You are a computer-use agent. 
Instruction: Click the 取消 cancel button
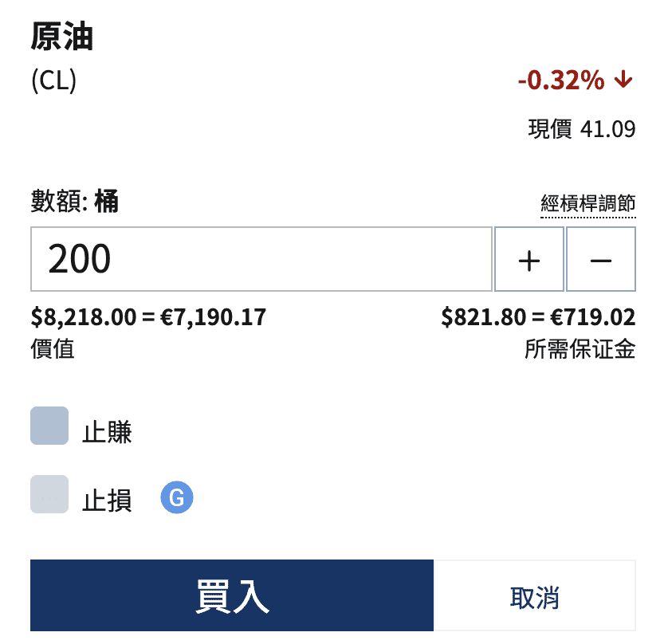(x=534, y=595)
